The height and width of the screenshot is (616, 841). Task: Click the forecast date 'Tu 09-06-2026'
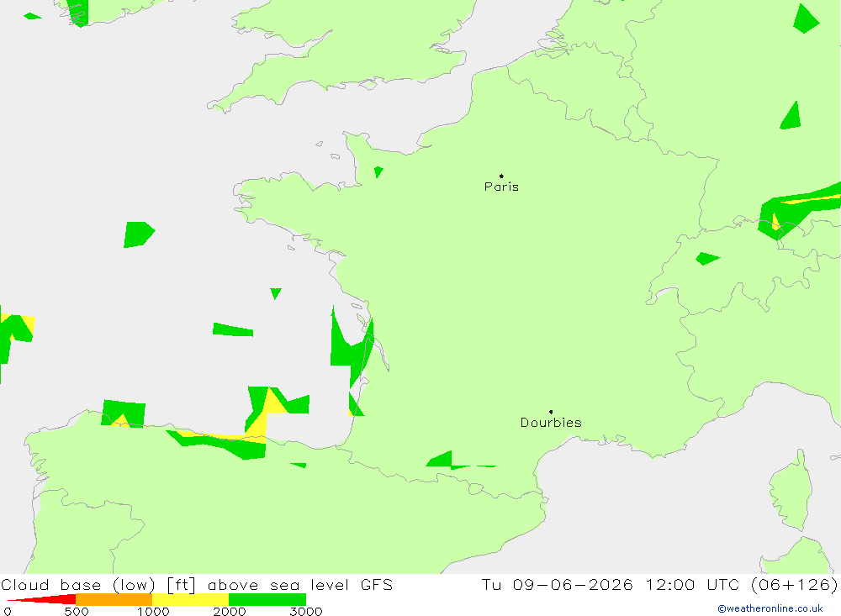click(x=557, y=585)
